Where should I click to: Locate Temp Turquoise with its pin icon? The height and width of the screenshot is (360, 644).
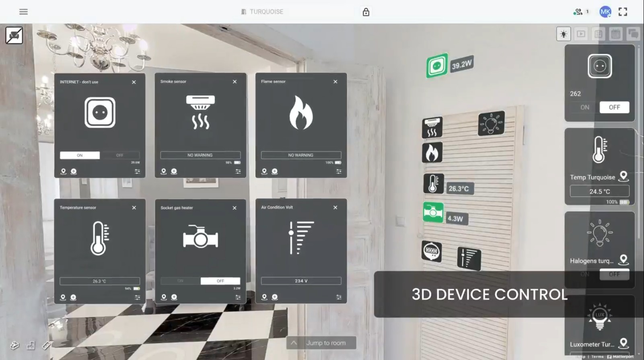(623, 176)
